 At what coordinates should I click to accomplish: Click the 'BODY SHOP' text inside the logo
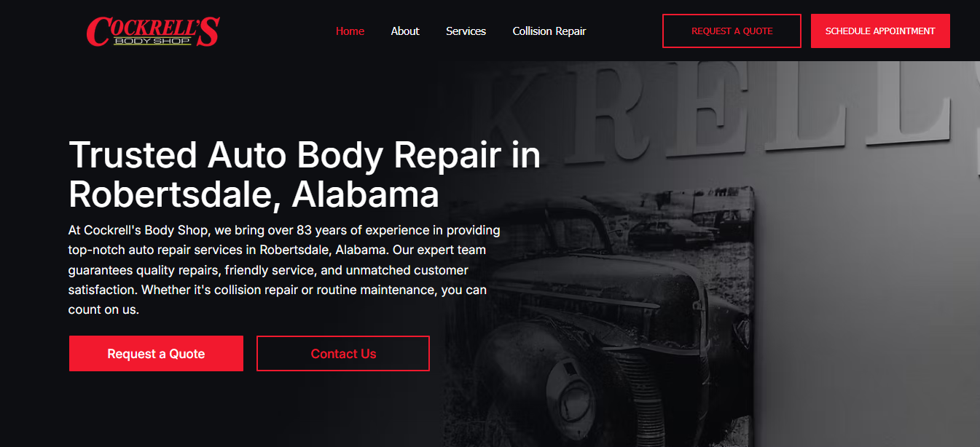[153, 41]
